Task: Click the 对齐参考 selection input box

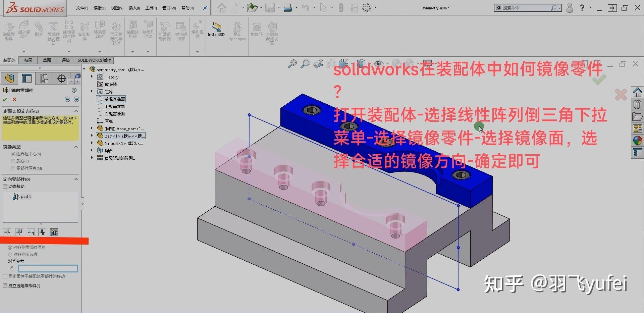Action: [48, 268]
